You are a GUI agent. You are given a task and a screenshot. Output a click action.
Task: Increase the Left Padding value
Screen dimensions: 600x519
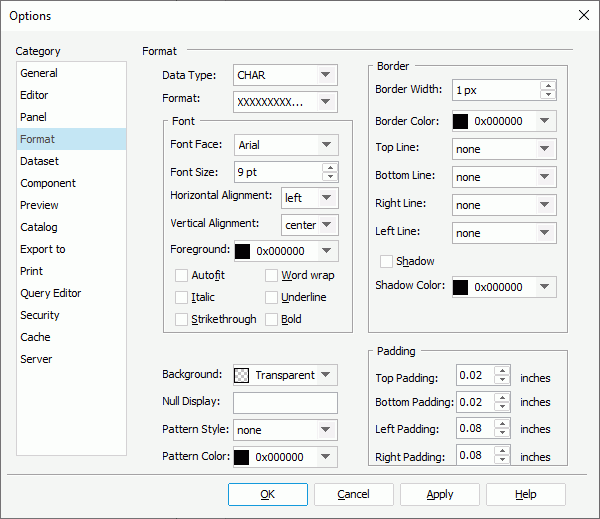502,424
